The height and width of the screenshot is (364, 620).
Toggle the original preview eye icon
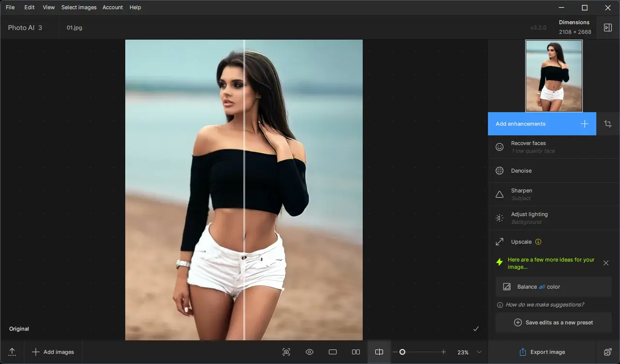[x=310, y=352]
